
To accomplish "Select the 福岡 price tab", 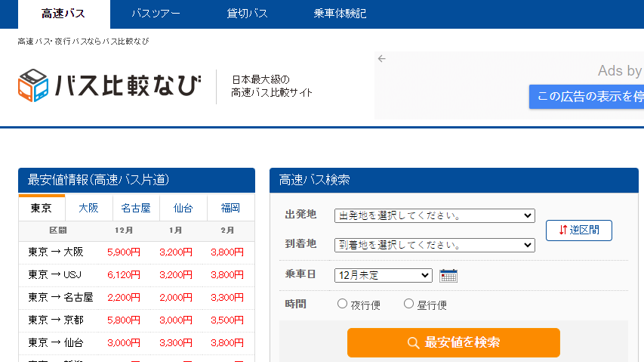I will tap(230, 208).
